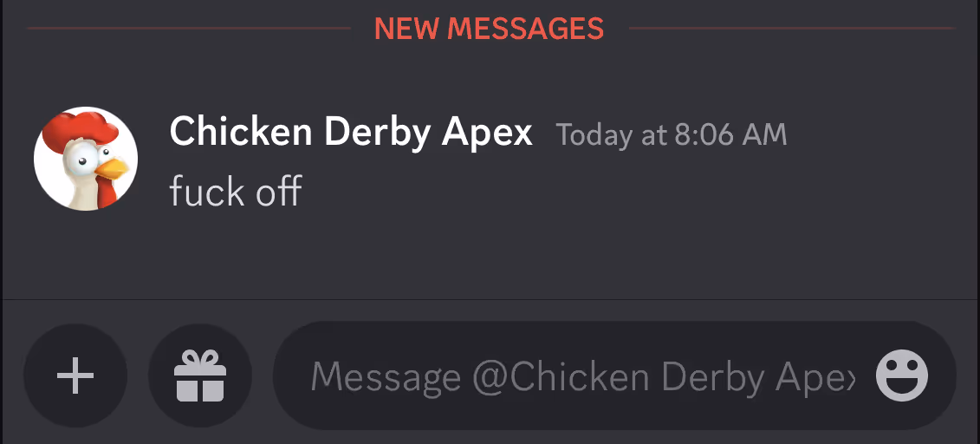
Task: Click the red line left of NEW MESSAGES
Action: pyautogui.click(x=189, y=28)
